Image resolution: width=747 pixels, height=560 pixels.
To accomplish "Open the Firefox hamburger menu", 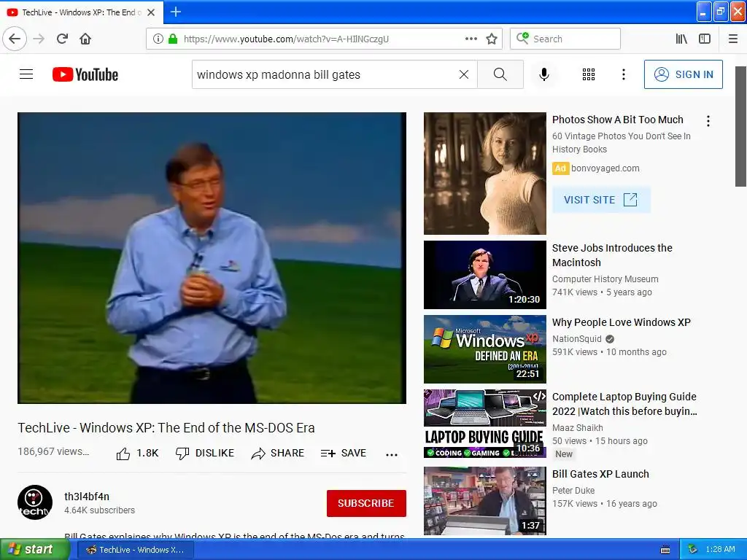I will click(733, 39).
